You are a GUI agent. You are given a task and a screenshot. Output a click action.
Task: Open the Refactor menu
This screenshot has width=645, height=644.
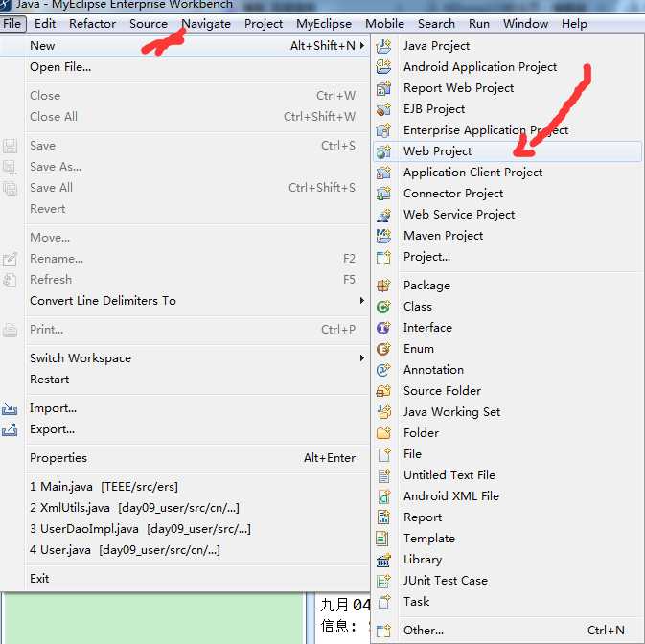coord(93,24)
